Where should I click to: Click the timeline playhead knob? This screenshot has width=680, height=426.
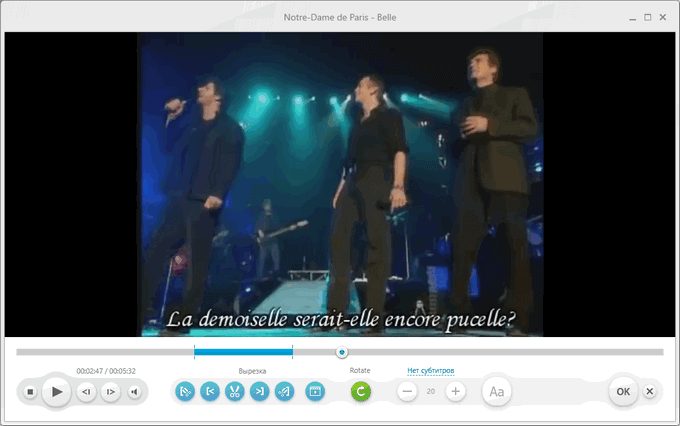pos(342,352)
